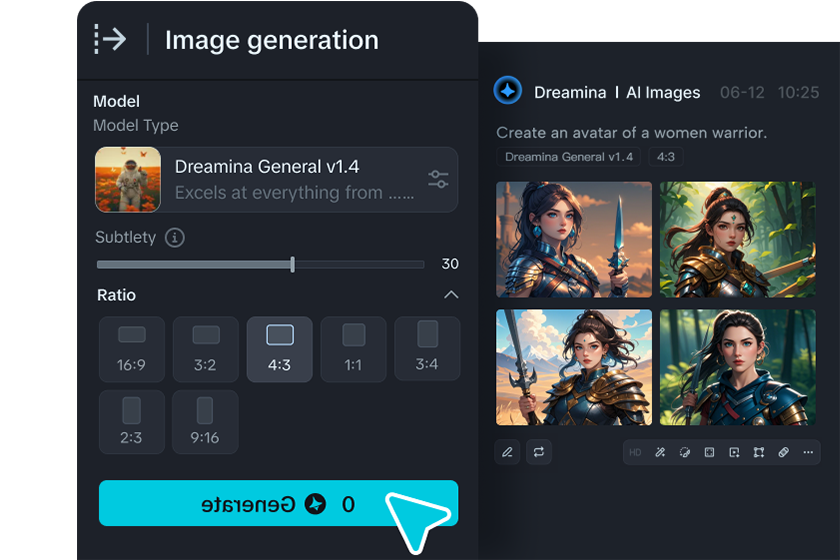The height and width of the screenshot is (560, 840).
Task: Open inpaint brush selection tool
Action: tap(685, 452)
